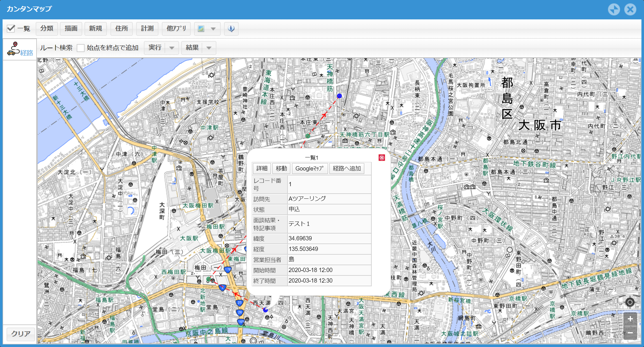Click the green marker near 本庄東
The width and height of the screenshot is (644, 347).
(x=308, y=136)
